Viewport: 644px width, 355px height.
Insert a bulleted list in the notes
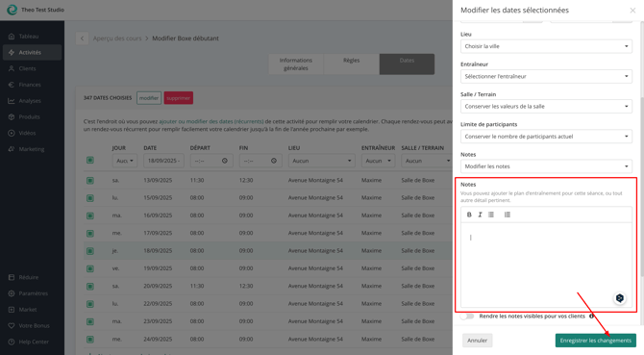pyautogui.click(x=491, y=215)
